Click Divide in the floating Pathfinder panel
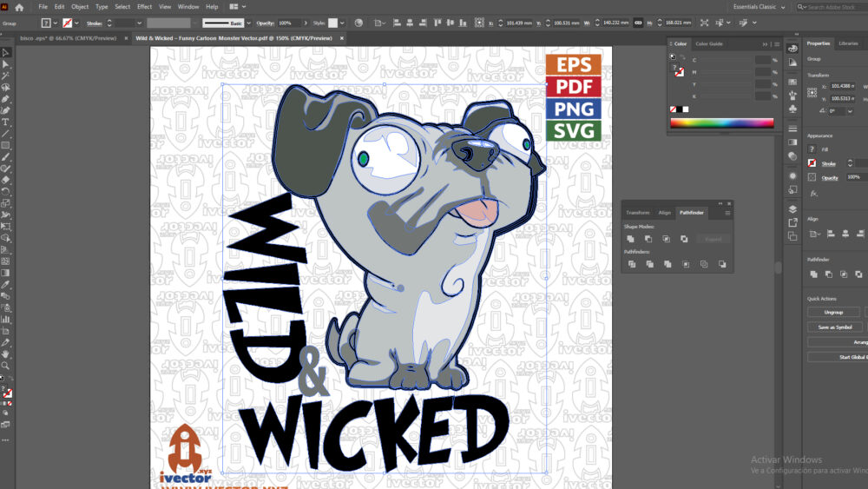Screen dimensions: 868x489 (632, 264)
